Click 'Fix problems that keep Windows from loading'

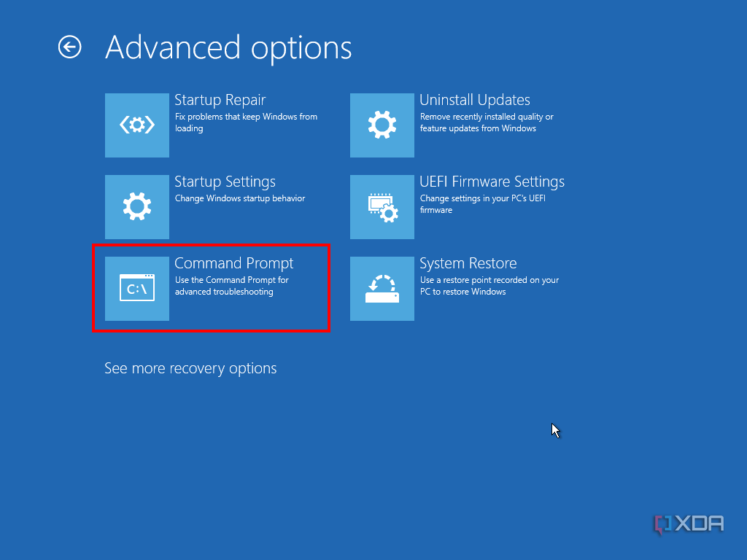[x=246, y=122]
